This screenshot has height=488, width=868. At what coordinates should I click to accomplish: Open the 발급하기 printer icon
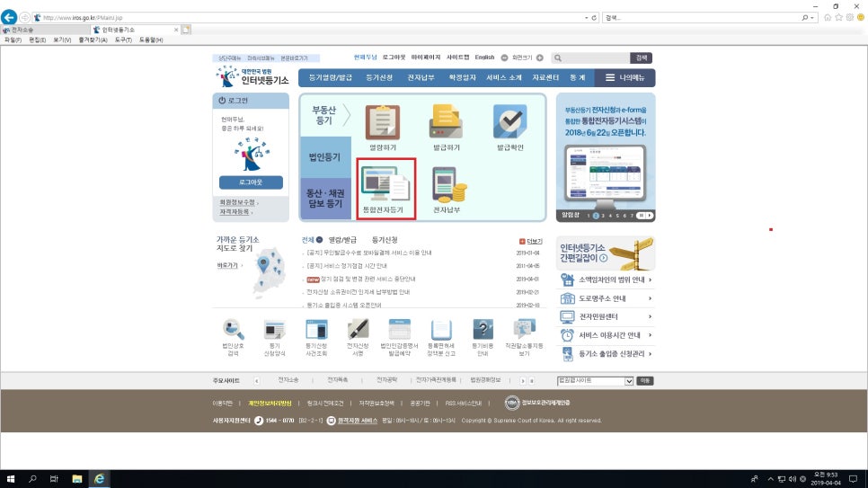[447, 122]
